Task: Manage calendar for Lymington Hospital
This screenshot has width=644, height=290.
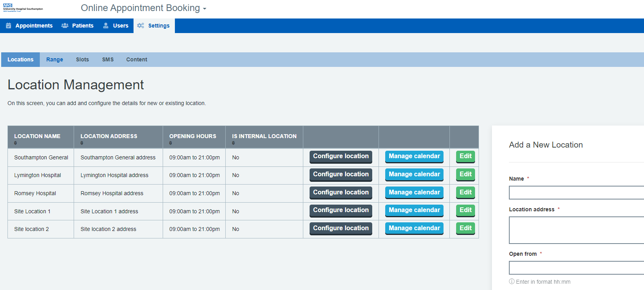Action: (x=414, y=174)
